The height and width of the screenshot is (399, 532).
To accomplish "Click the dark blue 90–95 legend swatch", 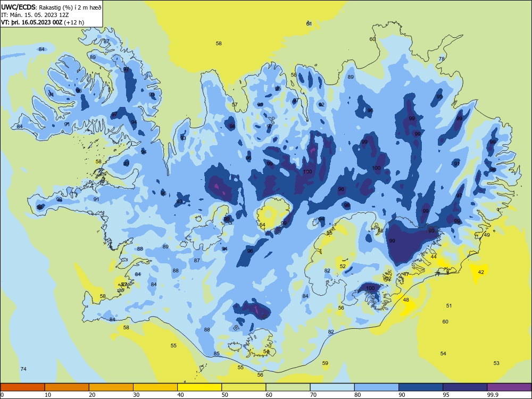I will [421, 387].
